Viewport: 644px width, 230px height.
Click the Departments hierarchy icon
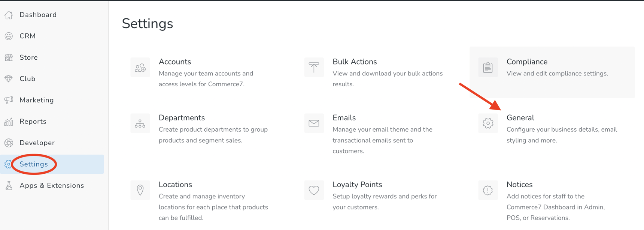point(140,123)
